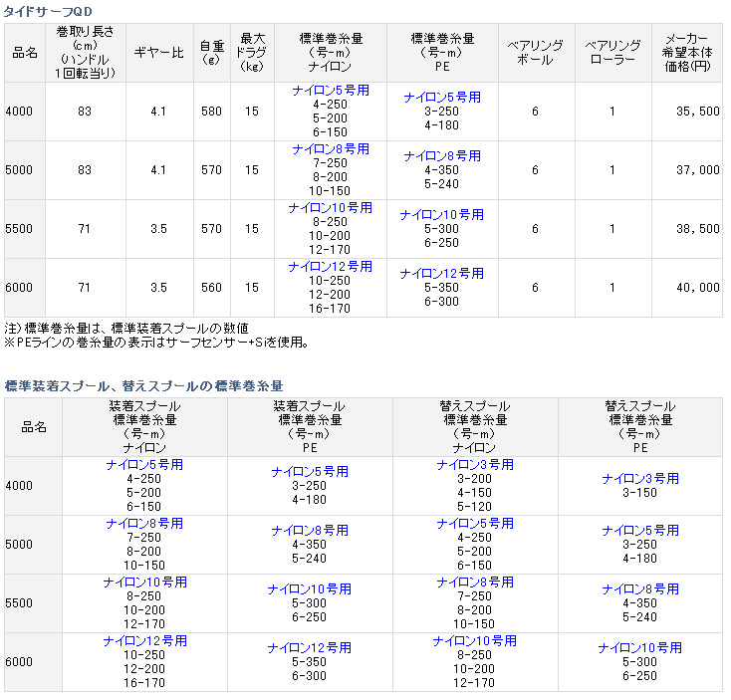The width and height of the screenshot is (731, 700).
Task: Click 4000 model name in first table
Action: (19, 112)
